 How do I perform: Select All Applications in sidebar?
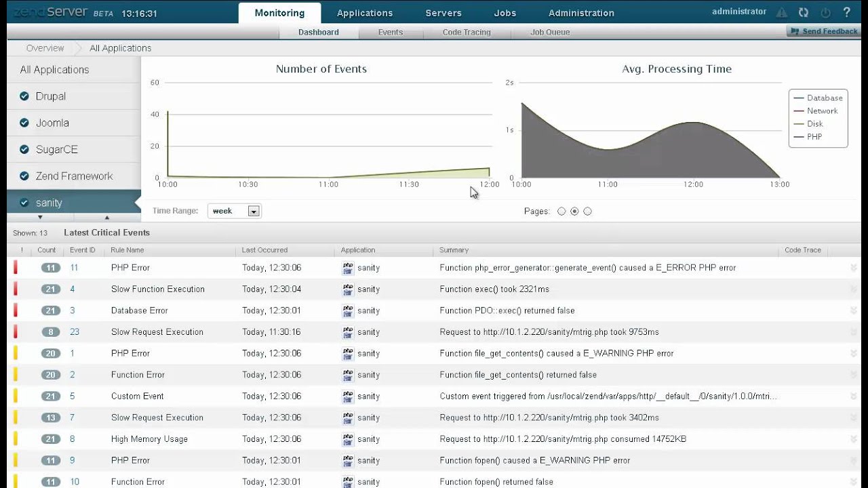(x=54, y=70)
